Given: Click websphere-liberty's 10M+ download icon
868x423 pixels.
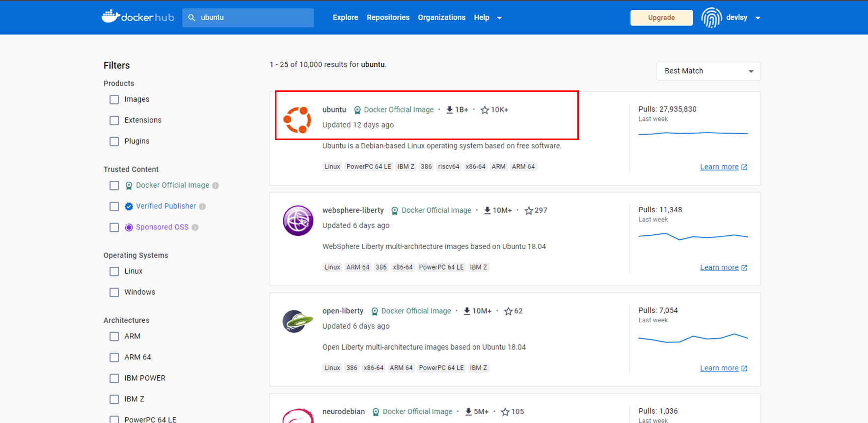Looking at the screenshot, I should tap(487, 210).
